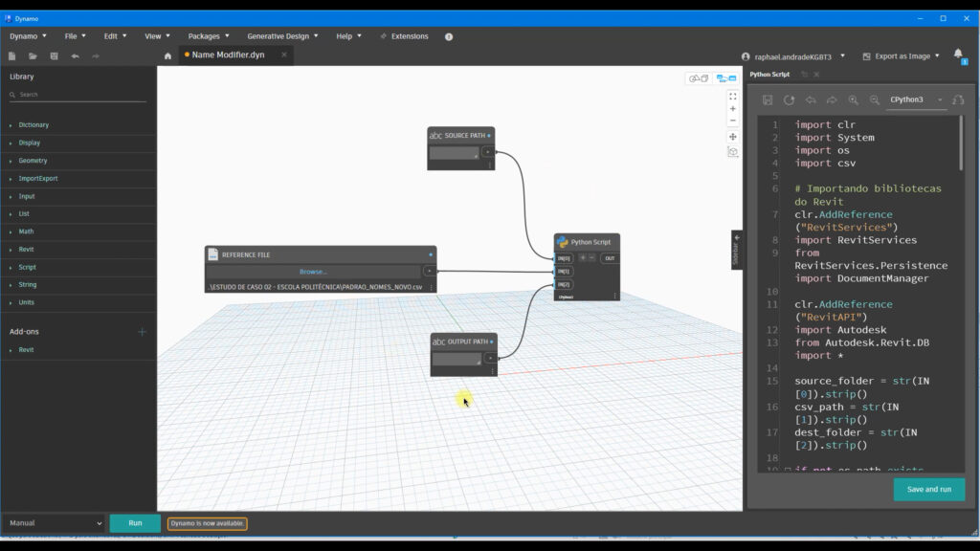980x551 pixels.
Task: Switch to graph view navigation
Action: (x=726, y=78)
